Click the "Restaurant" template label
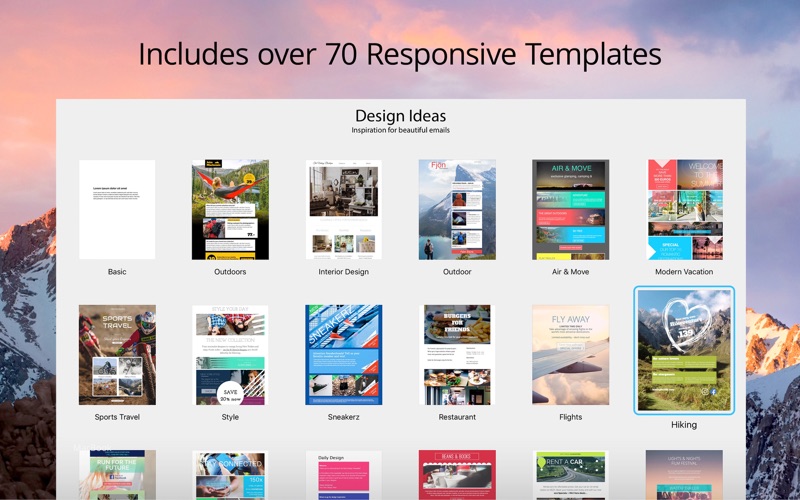Screen dimensions: 800x500 457,417
